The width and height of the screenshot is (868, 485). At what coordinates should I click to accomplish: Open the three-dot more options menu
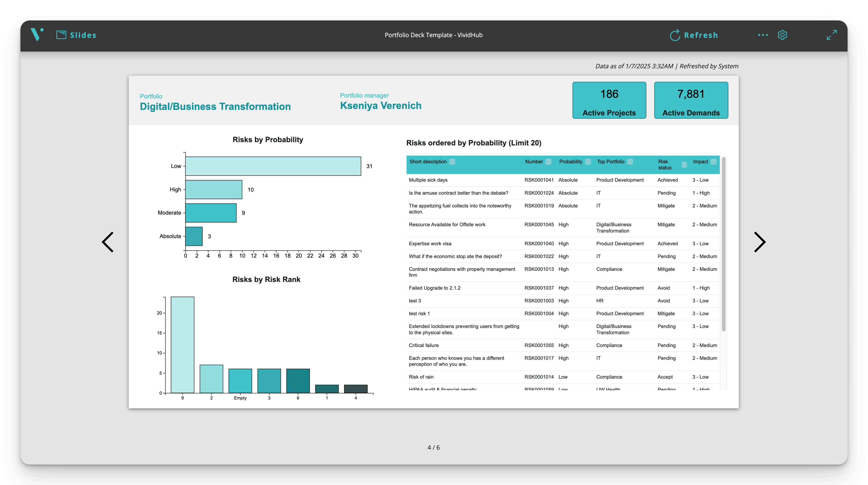(x=763, y=35)
